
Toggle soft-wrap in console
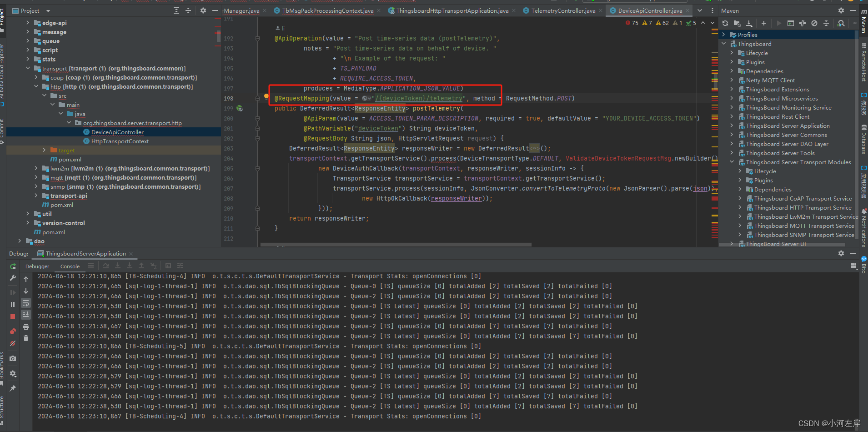tap(26, 303)
